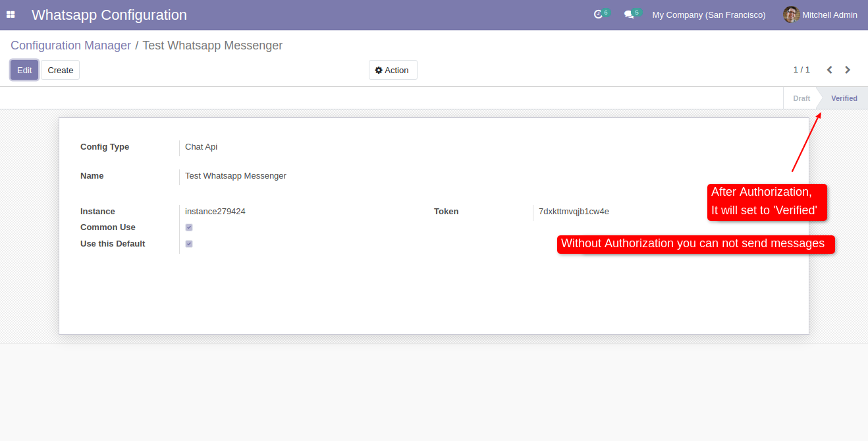Go to next record arrow
This screenshot has width=868, height=441.
848,70
